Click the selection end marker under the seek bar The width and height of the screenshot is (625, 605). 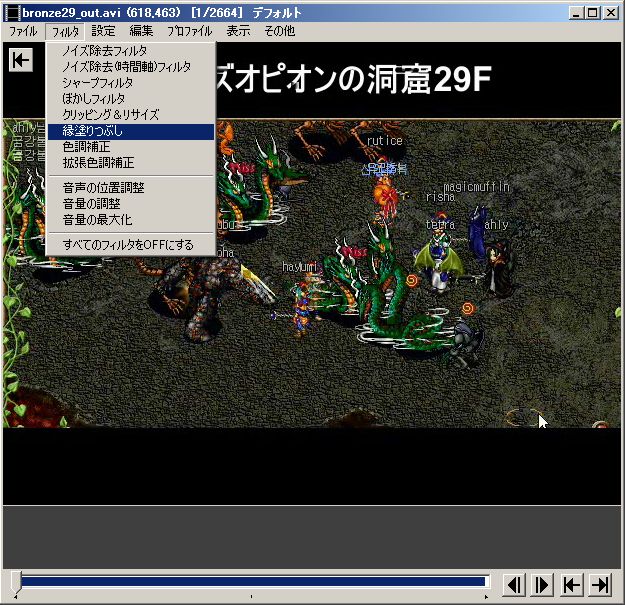[486, 597]
